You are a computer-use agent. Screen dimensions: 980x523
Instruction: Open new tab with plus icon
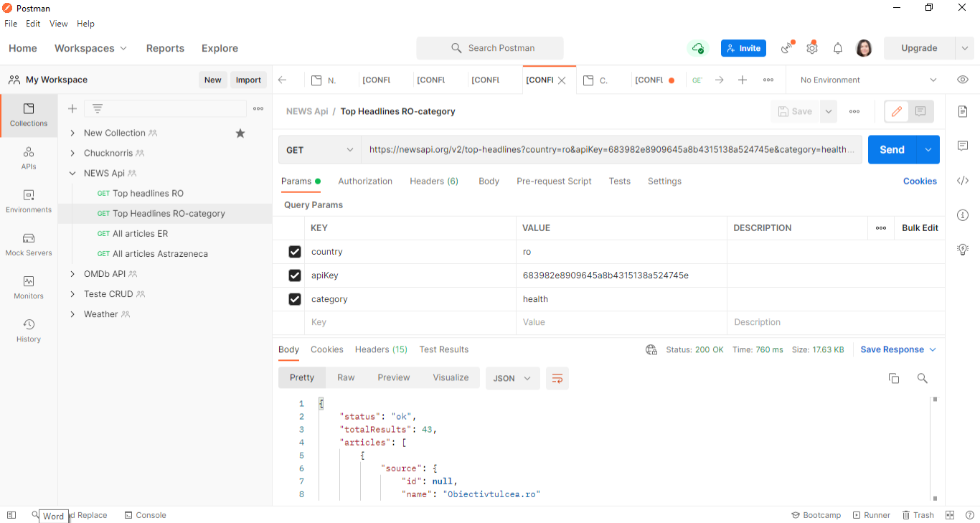point(743,80)
